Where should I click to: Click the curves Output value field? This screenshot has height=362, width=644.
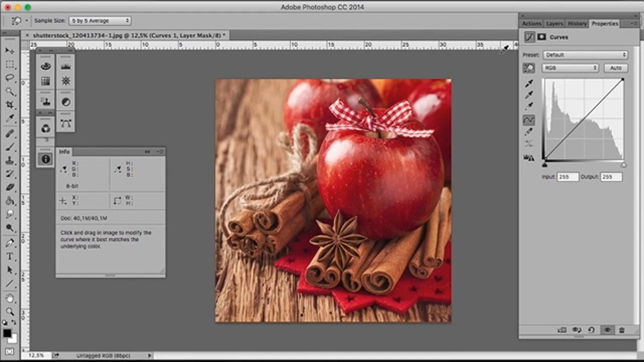click(x=611, y=177)
